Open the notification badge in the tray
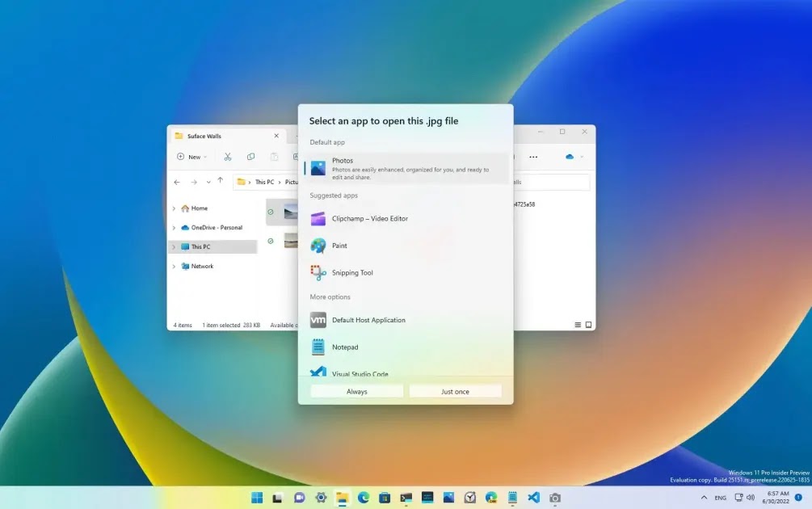Image resolution: width=812 pixels, height=509 pixels. [x=798, y=497]
